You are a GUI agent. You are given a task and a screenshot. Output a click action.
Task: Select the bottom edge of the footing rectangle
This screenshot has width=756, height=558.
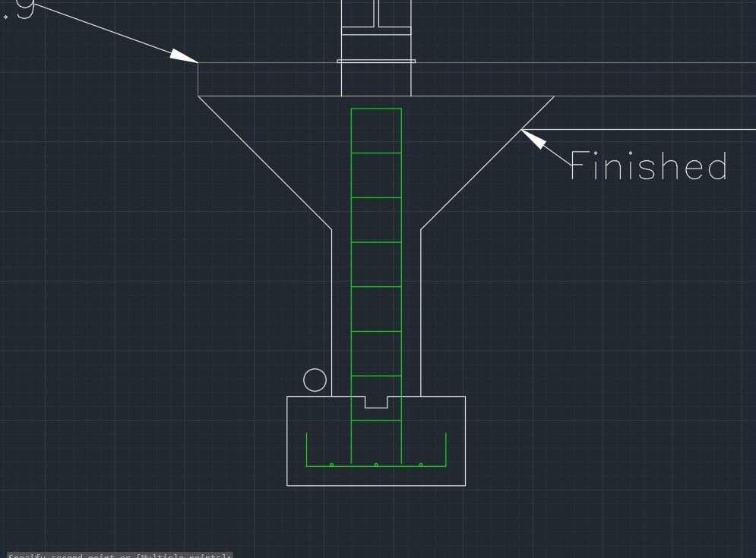point(376,486)
